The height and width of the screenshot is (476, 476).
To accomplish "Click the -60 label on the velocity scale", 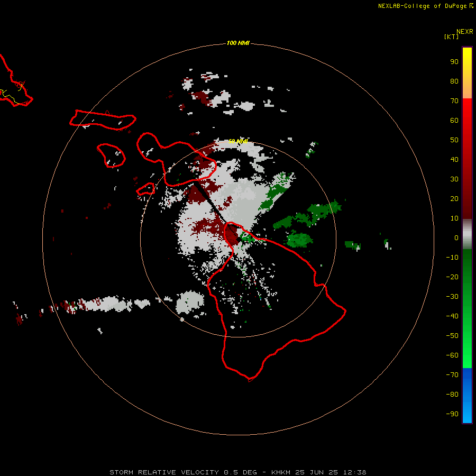I will (x=452, y=355).
